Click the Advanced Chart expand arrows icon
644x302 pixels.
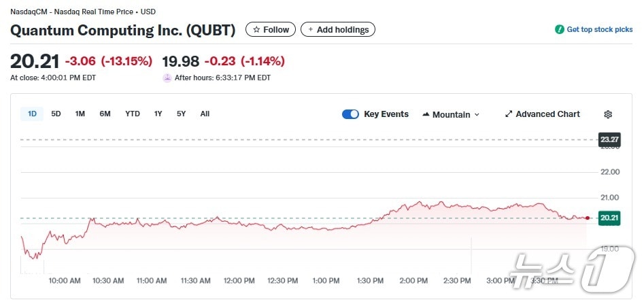click(x=509, y=114)
